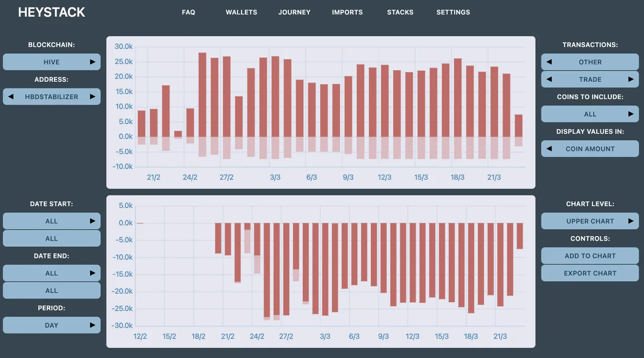This screenshot has height=358, width=644.
Task: Select the TRADE transactions label
Action: pos(590,79)
